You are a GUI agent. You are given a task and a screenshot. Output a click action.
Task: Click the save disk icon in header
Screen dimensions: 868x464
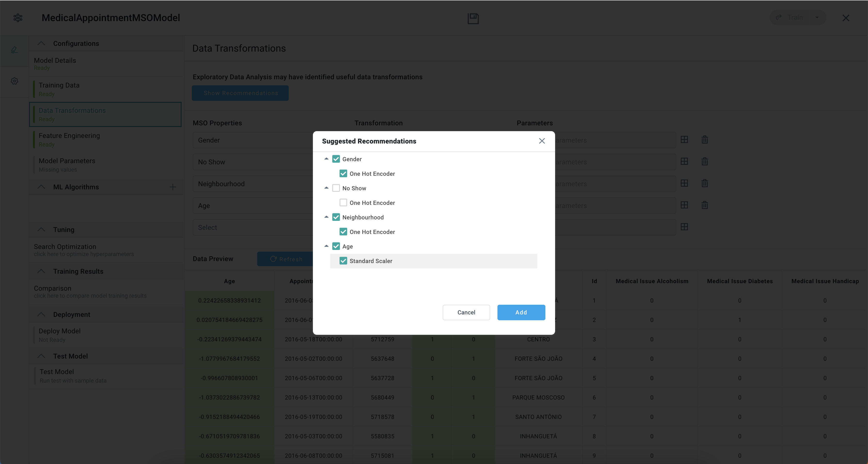click(473, 18)
